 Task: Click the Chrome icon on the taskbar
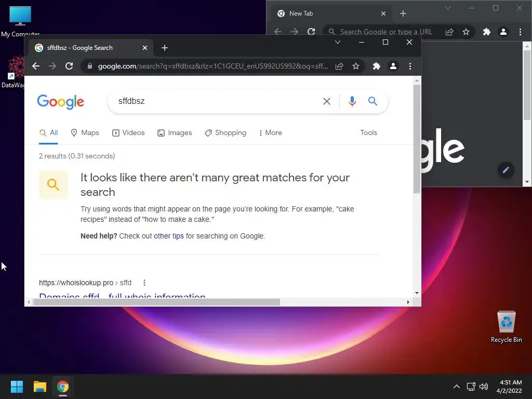[x=63, y=387]
